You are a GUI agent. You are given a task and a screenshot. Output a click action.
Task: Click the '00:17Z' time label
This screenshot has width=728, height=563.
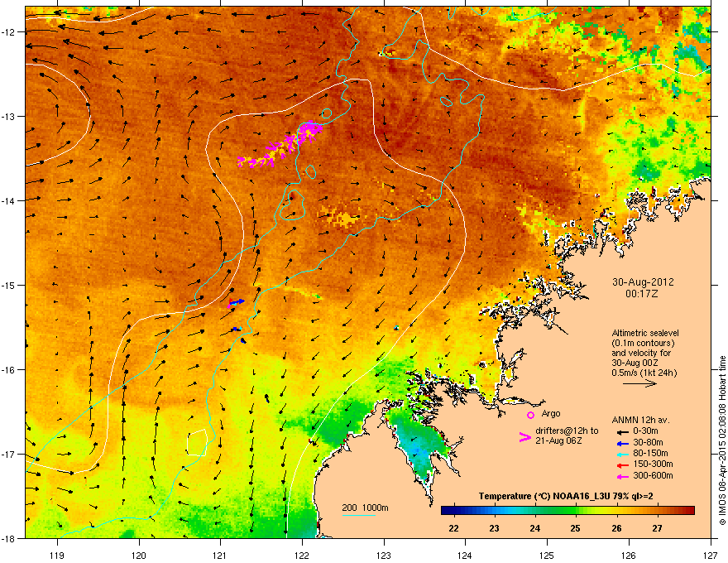coord(642,294)
